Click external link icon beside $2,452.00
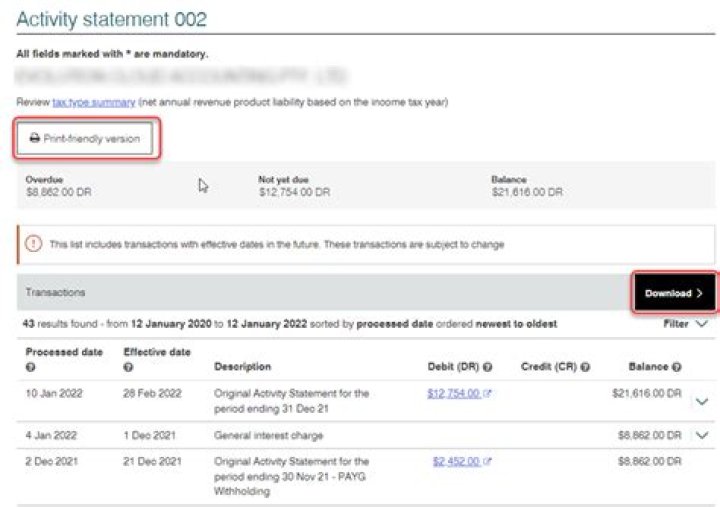Viewport: 720px width, 507px height. click(x=487, y=462)
